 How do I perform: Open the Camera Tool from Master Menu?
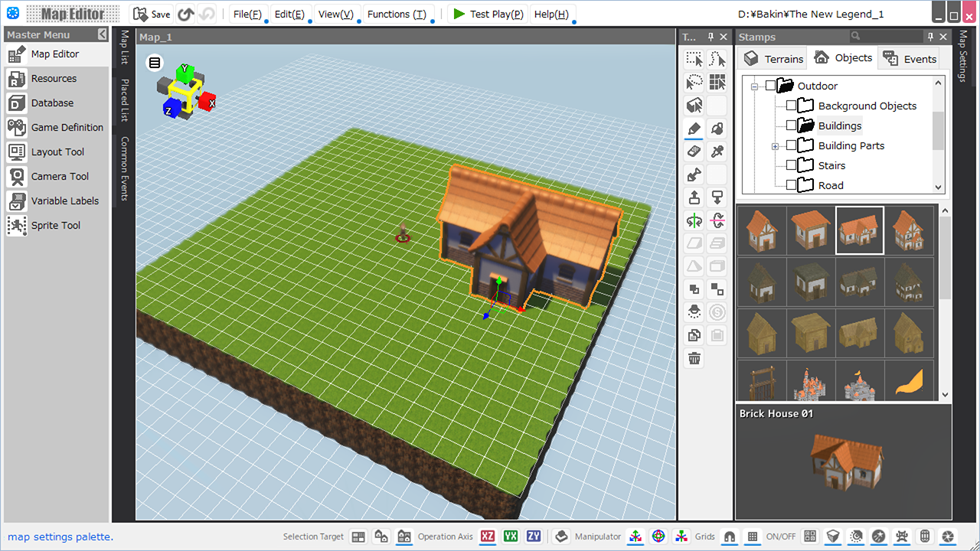coord(59,176)
